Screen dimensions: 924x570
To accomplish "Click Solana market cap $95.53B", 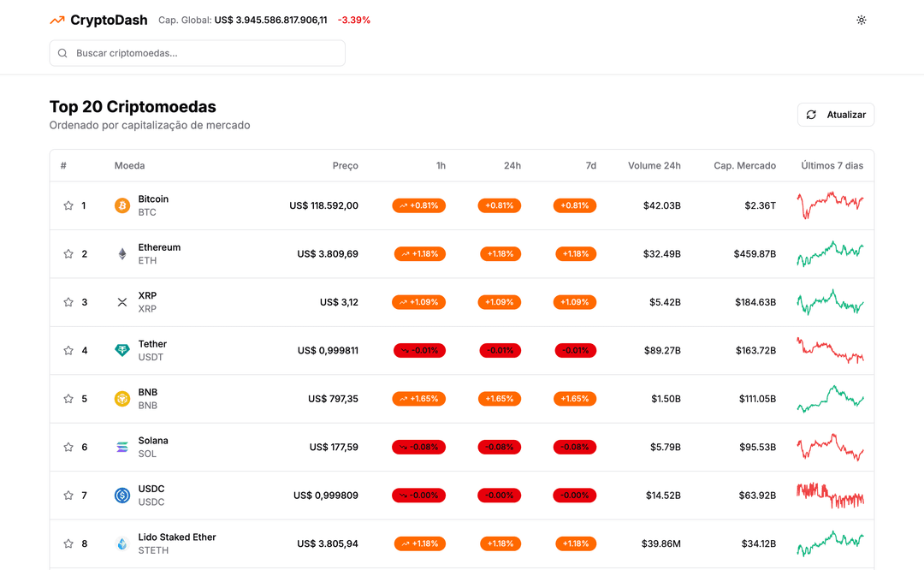I will [758, 448].
